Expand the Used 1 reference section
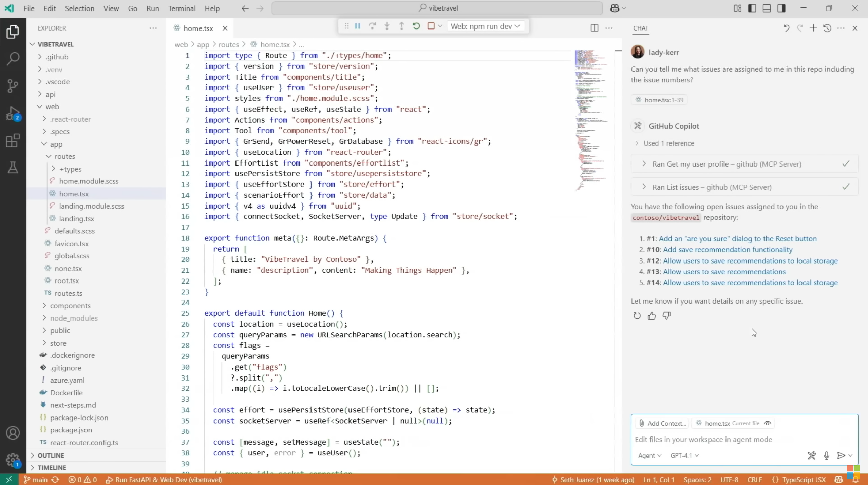868x485 pixels. 665,143
